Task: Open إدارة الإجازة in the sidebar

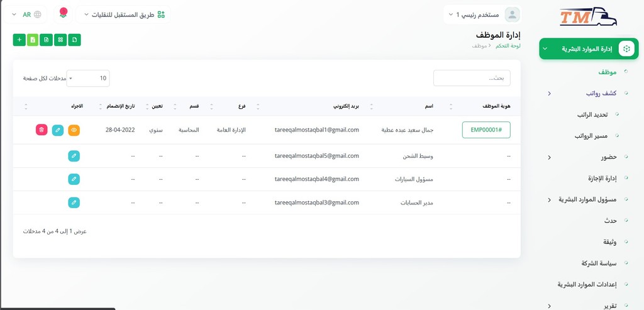Action: 602,178
